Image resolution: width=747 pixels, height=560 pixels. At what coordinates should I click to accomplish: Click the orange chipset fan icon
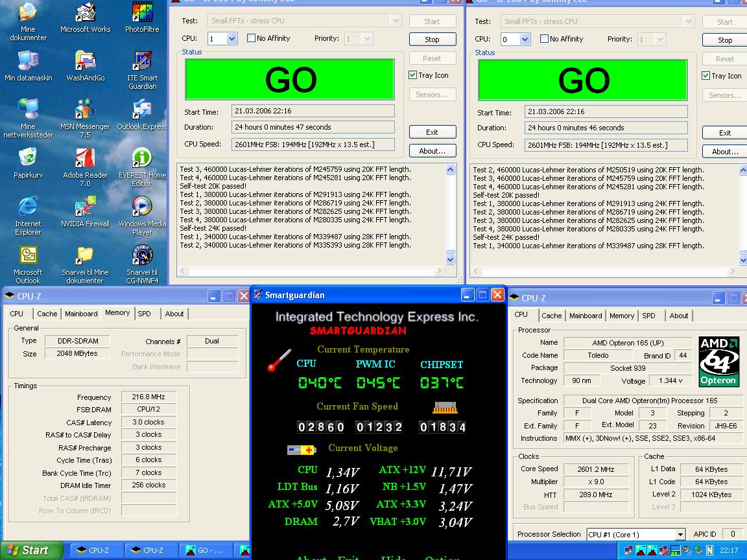(x=444, y=408)
